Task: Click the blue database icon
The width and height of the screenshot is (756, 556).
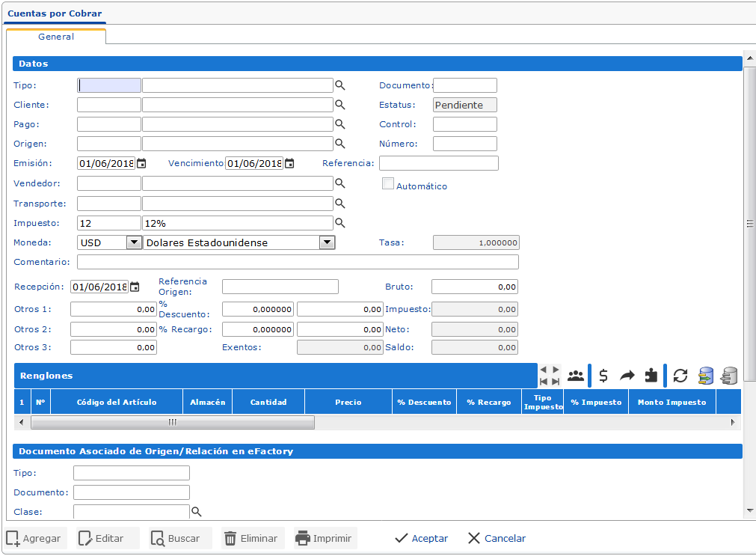Action: point(704,376)
